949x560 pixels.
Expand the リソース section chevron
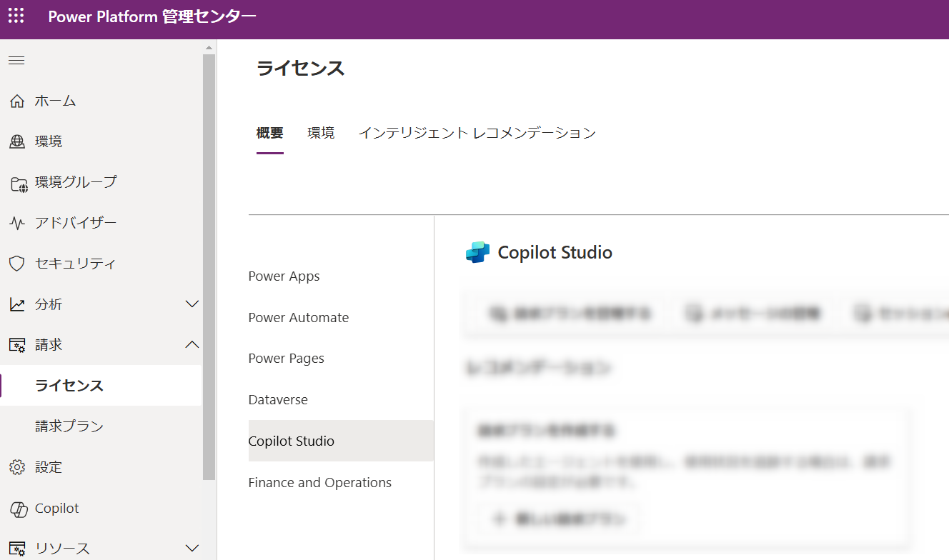[x=192, y=549]
